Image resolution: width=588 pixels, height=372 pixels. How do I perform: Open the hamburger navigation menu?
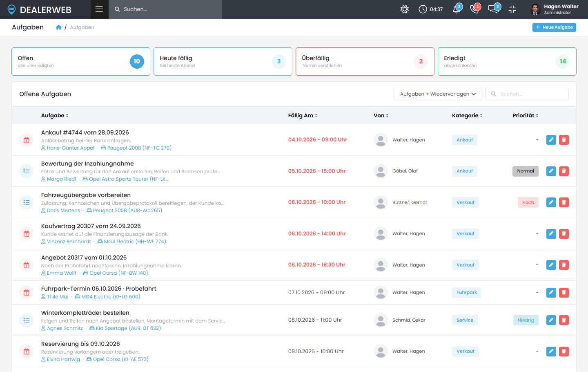pyautogui.click(x=99, y=9)
